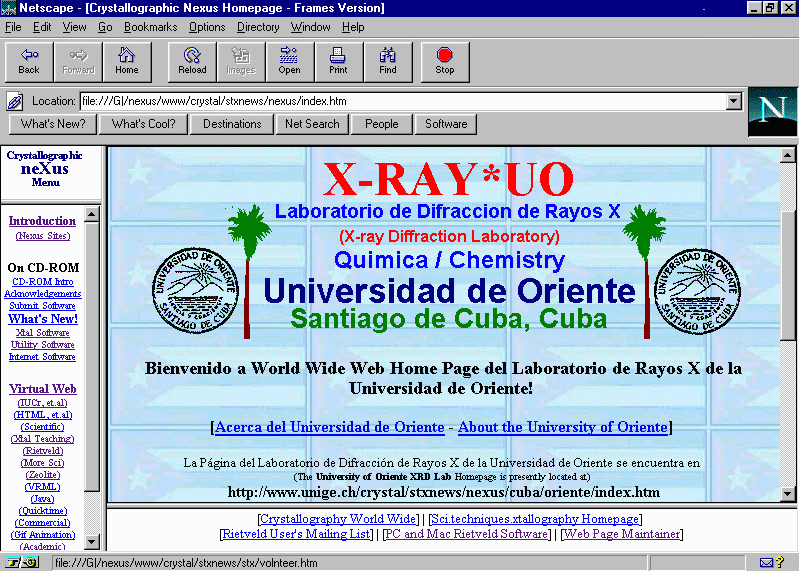Screen dimensions: 799x571
Task: Open About the University of Oriente link
Action: (563, 427)
